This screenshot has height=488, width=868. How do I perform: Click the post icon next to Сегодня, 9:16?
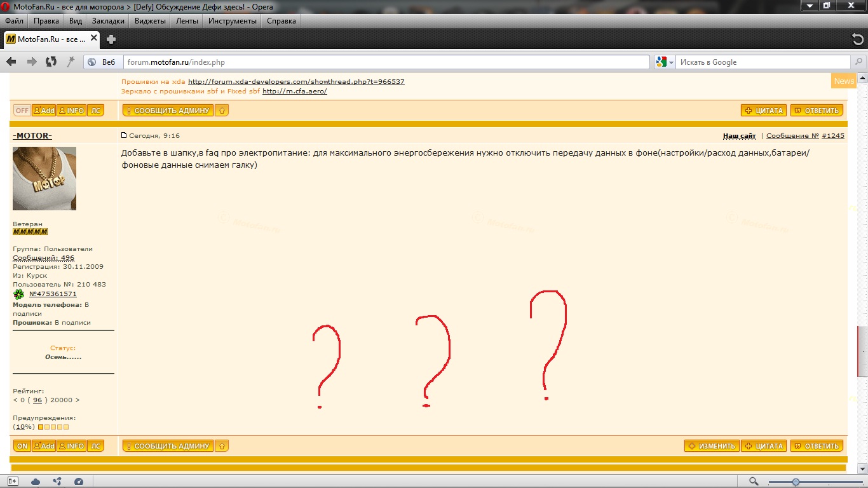coord(124,135)
